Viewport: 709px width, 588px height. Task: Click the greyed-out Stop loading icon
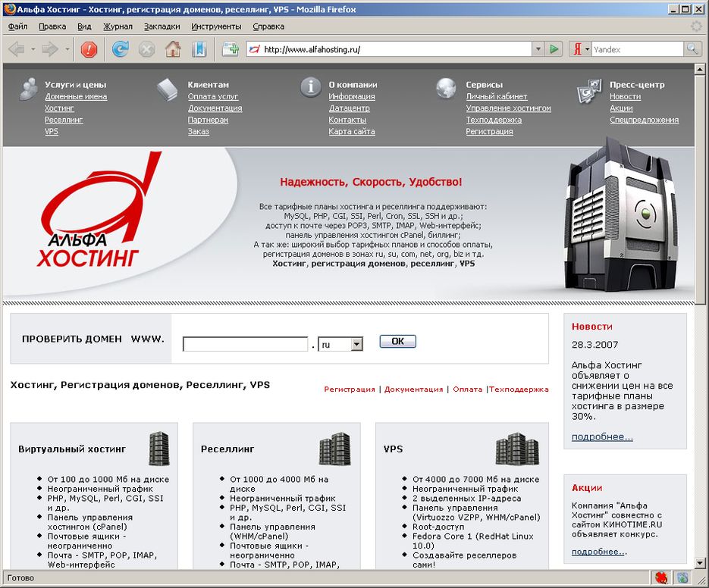tap(146, 48)
